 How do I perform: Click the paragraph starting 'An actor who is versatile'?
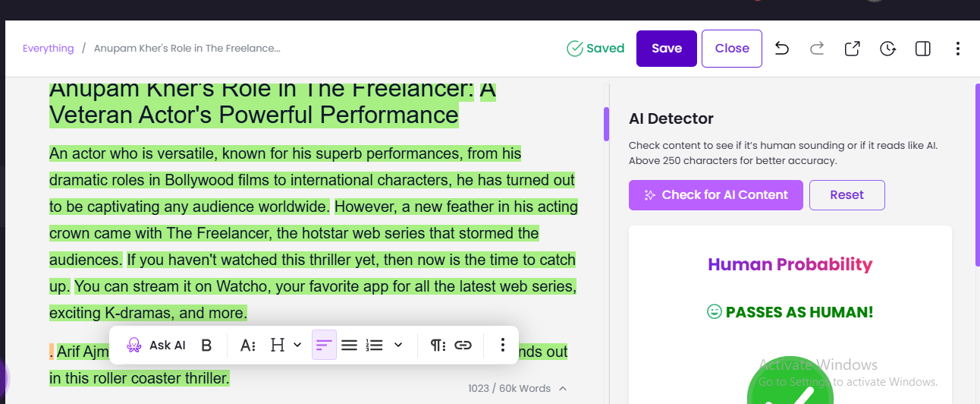click(313, 233)
